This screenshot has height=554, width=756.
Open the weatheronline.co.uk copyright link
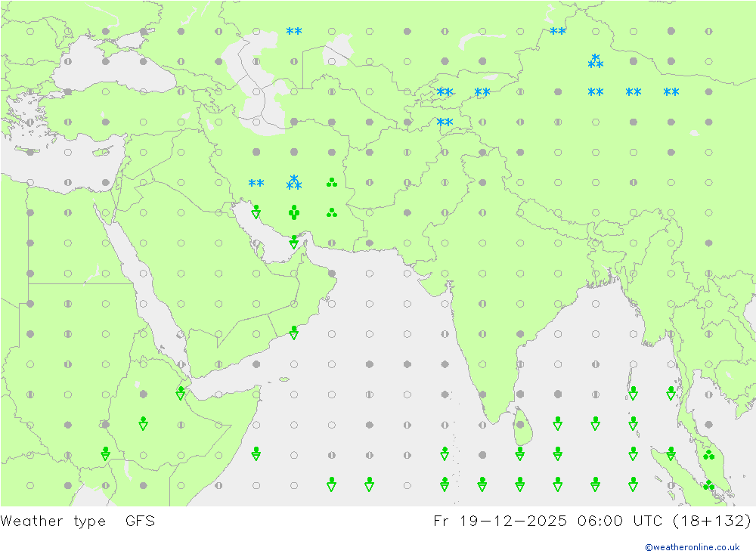click(x=692, y=547)
